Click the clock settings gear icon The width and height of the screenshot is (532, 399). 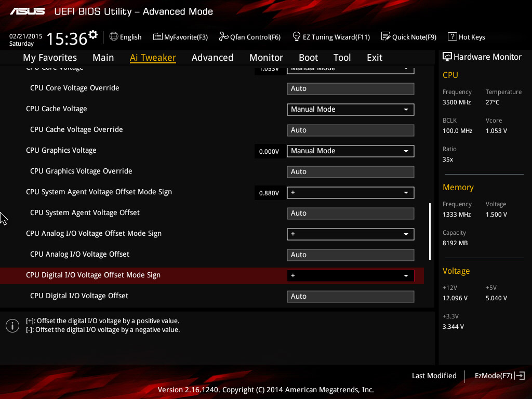pos(93,35)
